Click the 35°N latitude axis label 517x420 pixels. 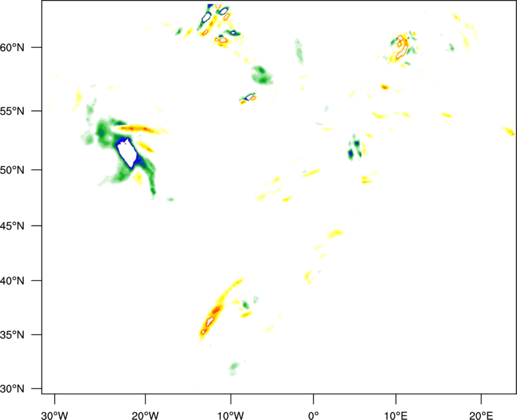[12, 335]
